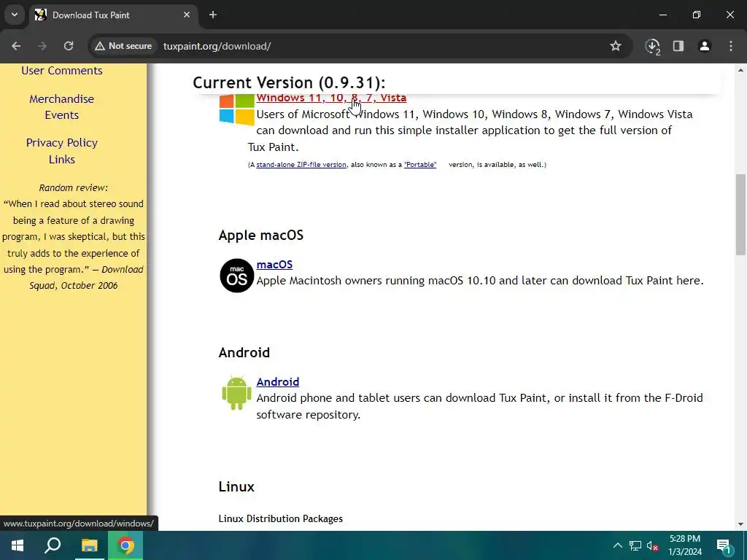The image size is (747, 560).
Task: Select the Download Tux Paint tab
Action: pos(113,15)
